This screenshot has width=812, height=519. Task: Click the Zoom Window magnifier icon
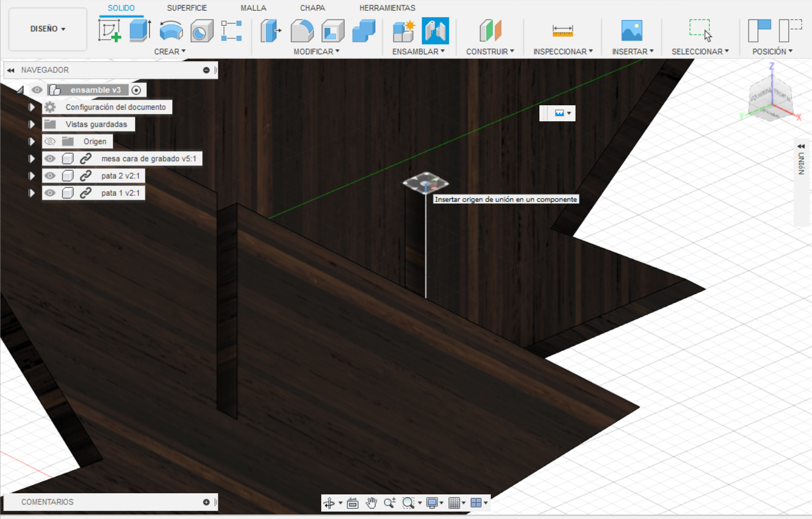coord(408,503)
